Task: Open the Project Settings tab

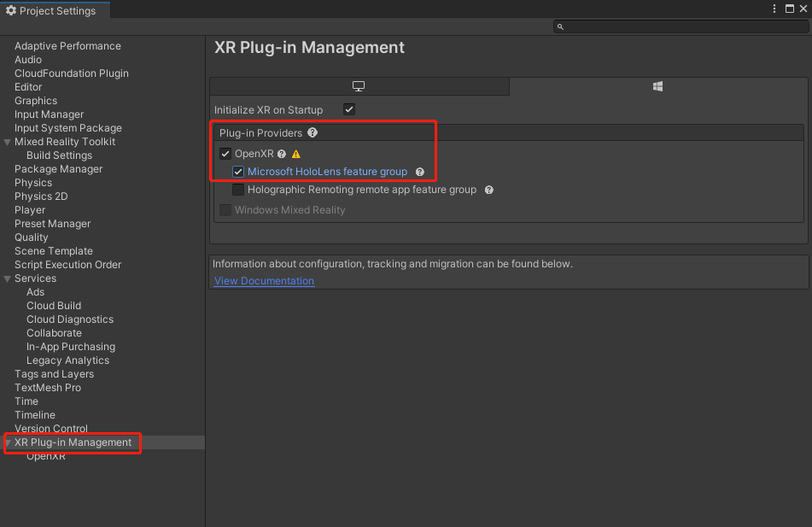Action: click(x=55, y=10)
